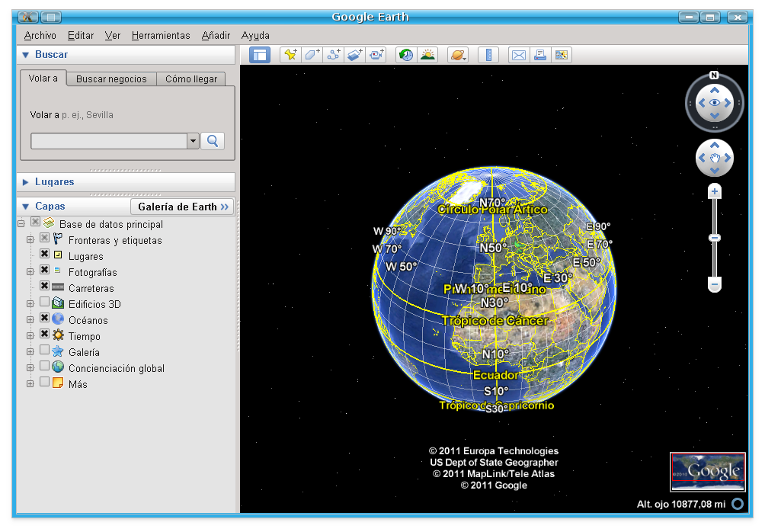The height and width of the screenshot is (532, 765).
Task: Enable the Galería layer
Action: [x=43, y=352]
